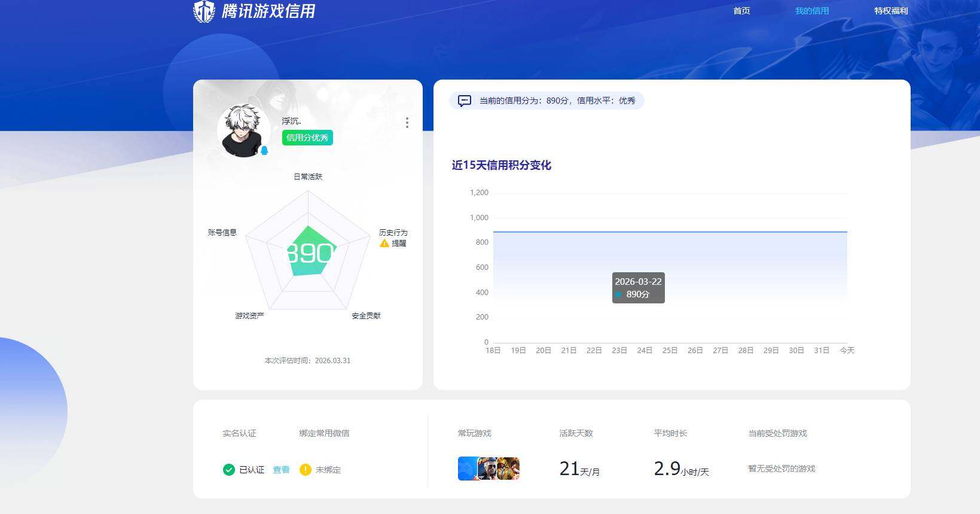Click the 绑定常用微信 label
980x514 pixels.
click(x=324, y=433)
